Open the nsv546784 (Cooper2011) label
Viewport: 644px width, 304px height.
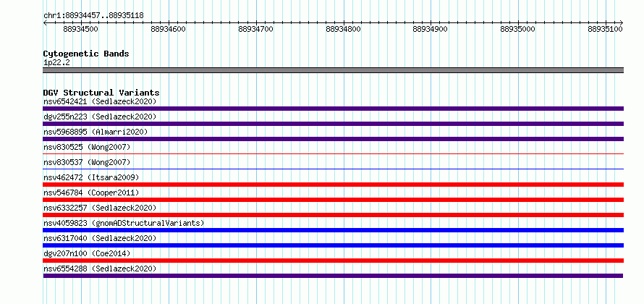tap(91, 193)
